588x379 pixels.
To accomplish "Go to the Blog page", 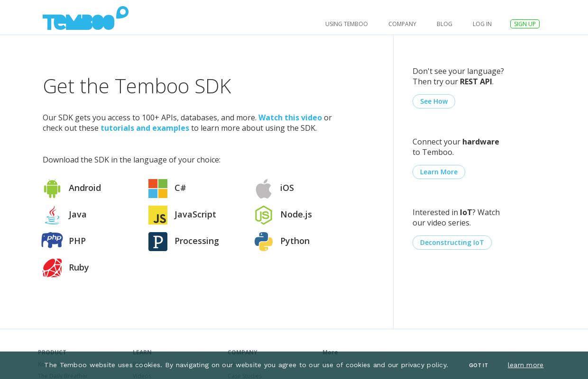I will [x=444, y=24].
